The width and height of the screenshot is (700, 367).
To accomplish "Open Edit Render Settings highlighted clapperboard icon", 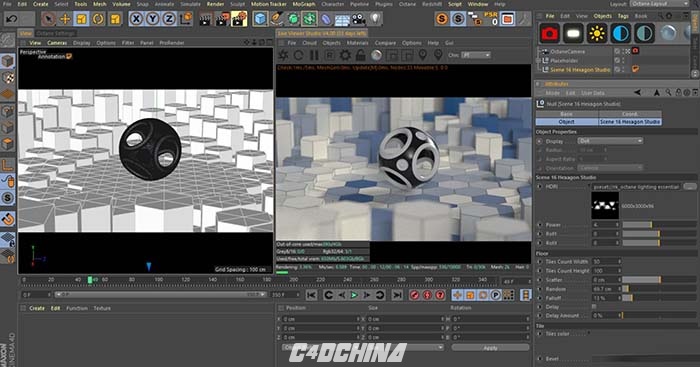I will [x=239, y=19].
